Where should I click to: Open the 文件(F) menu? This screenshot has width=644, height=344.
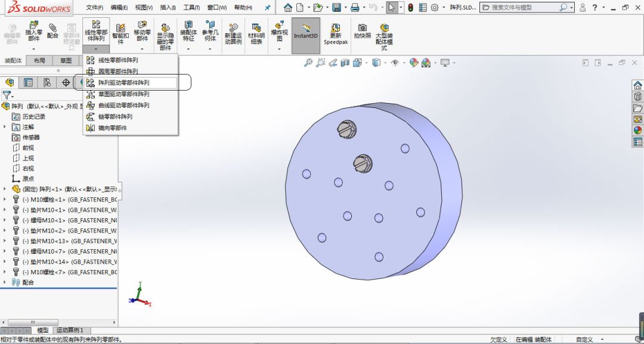[x=94, y=7]
